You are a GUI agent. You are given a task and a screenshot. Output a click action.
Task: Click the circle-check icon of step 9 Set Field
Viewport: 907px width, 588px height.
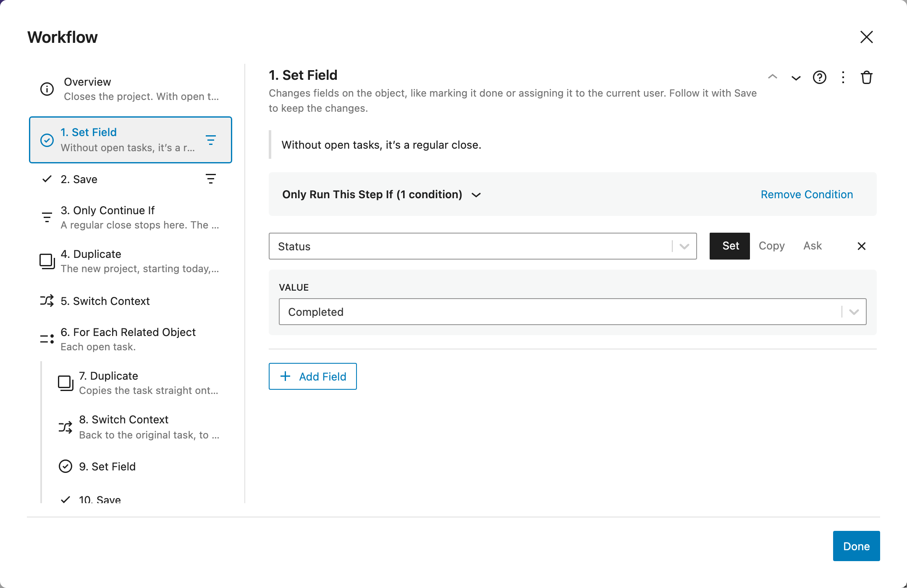click(66, 466)
